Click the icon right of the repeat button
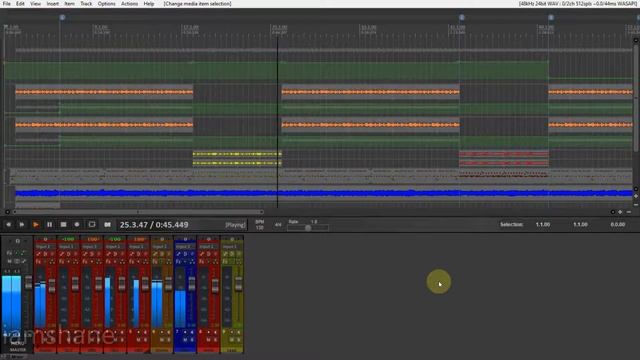The image size is (640, 360). point(107,224)
